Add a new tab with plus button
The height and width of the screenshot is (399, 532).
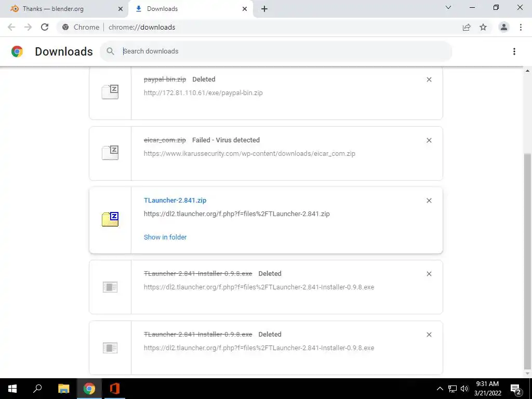tap(264, 9)
